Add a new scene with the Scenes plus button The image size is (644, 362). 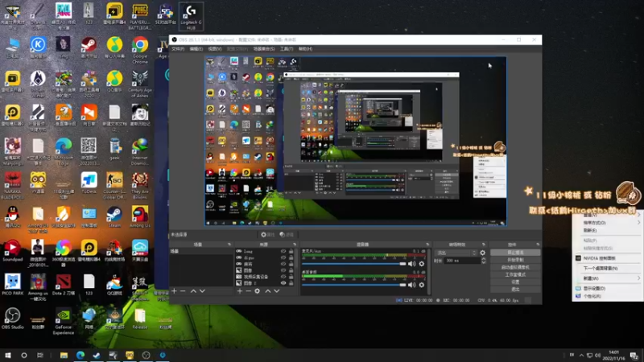tap(174, 291)
